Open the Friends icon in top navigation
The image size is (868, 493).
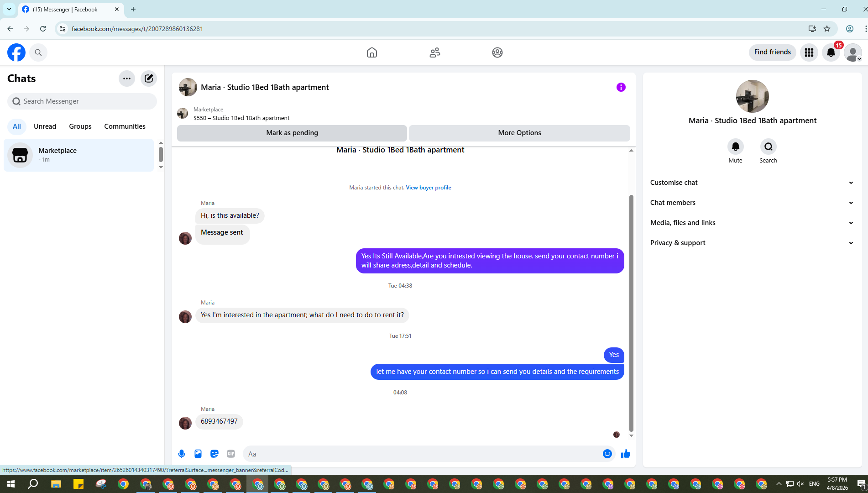[435, 52]
